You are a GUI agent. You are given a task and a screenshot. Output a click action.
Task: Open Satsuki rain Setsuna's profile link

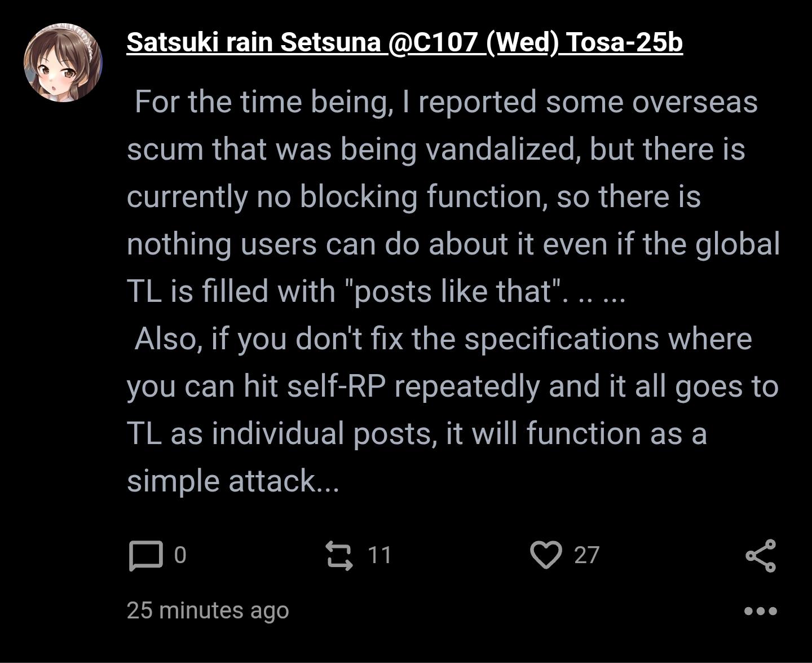coord(254,42)
